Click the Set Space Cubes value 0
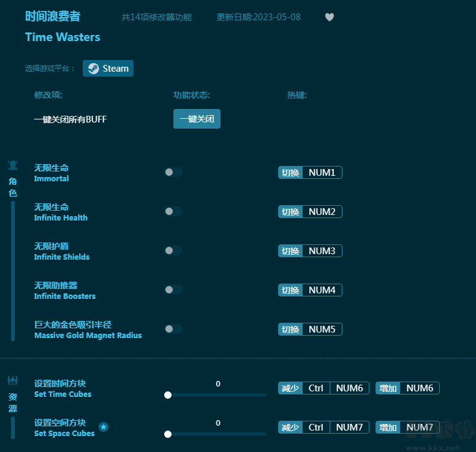This screenshot has height=452, width=476. pyautogui.click(x=218, y=423)
